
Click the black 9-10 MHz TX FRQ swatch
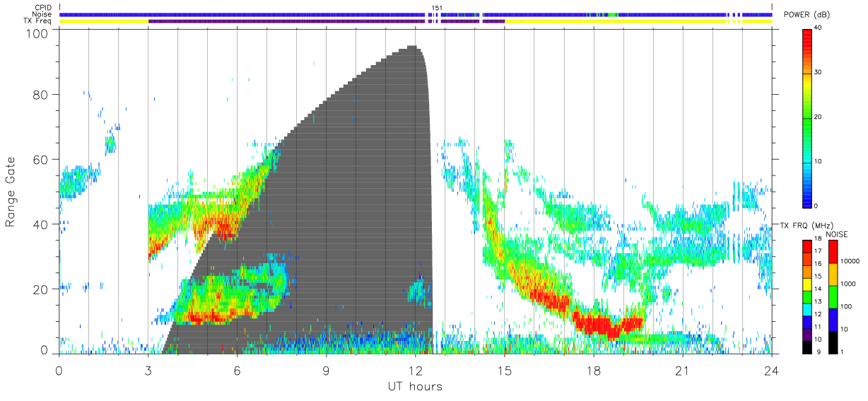(x=807, y=347)
